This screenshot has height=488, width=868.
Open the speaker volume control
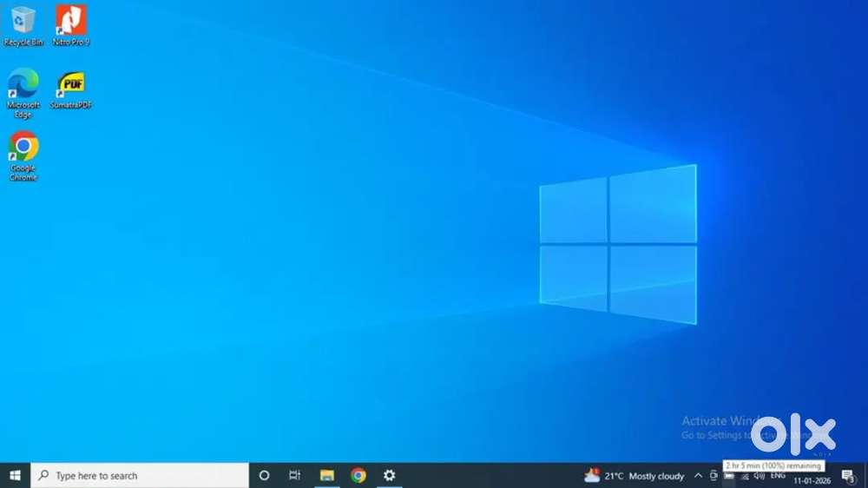pos(759,476)
